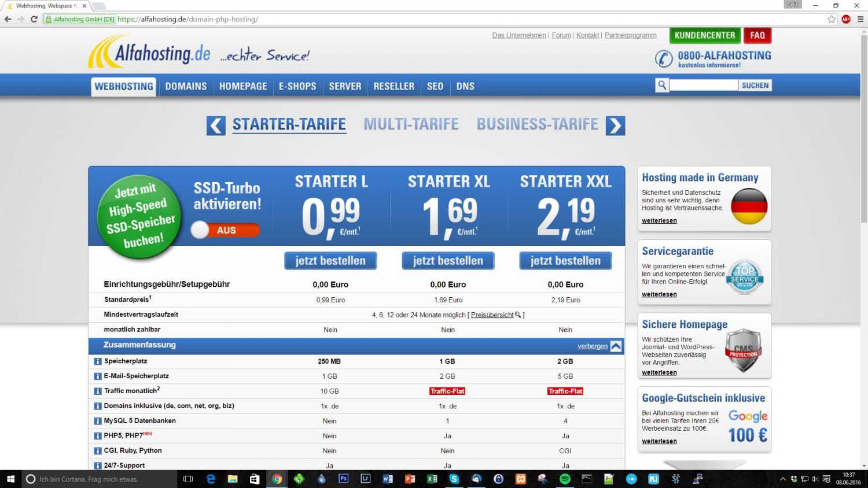
Task: Click into the site search input field
Action: coord(704,85)
